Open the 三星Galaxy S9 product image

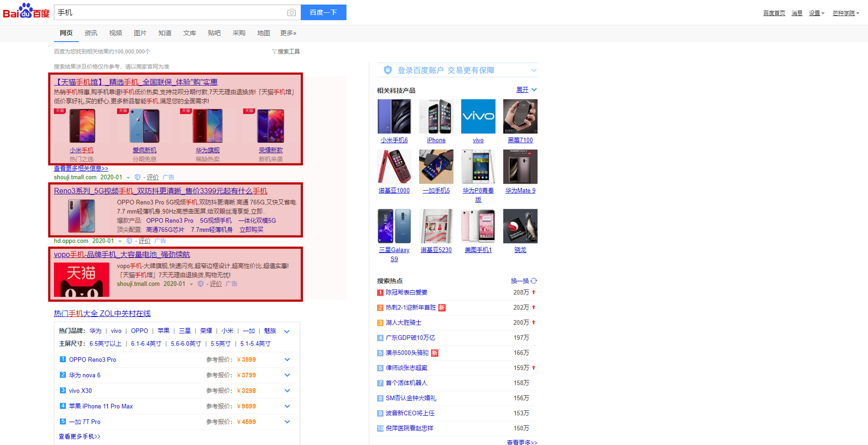tap(394, 226)
